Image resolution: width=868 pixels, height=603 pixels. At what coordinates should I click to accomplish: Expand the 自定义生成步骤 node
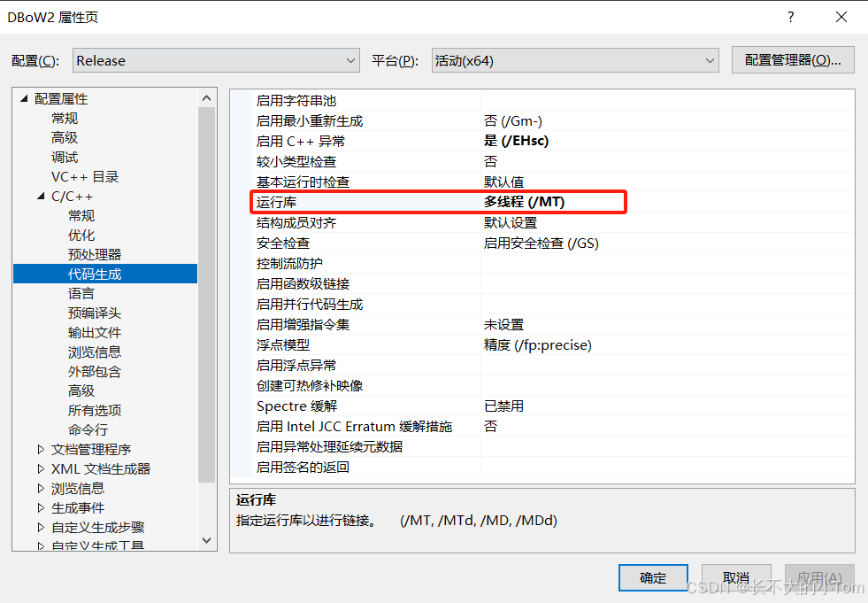41,527
